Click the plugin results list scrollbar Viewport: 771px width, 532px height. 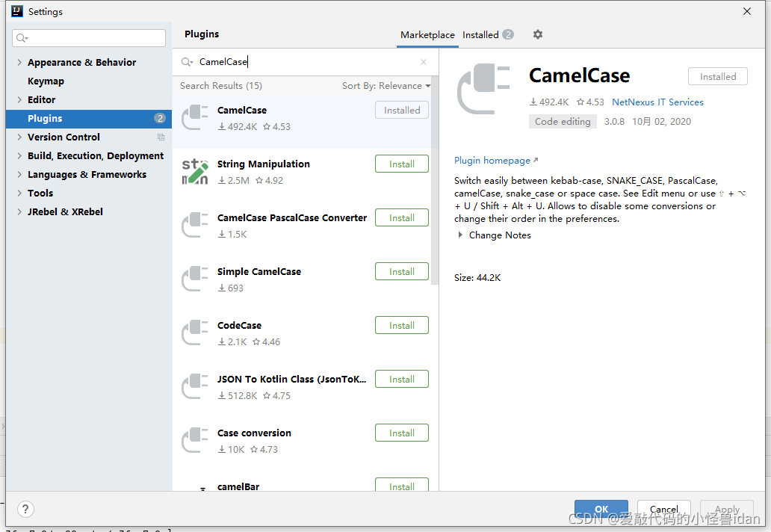pyautogui.click(x=435, y=181)
